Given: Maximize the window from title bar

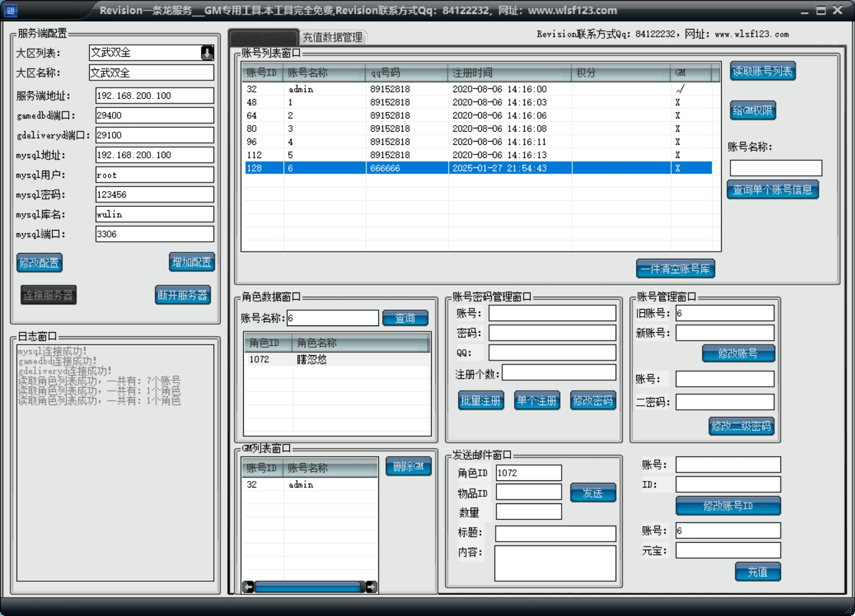Looking at the screenshot, I should point(821,11).
